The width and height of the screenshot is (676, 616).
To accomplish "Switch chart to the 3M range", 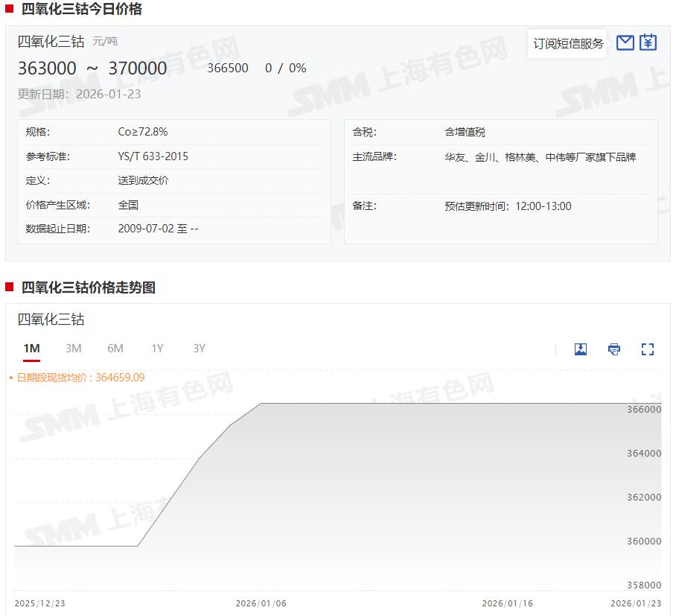I will (x=73, y=349).
